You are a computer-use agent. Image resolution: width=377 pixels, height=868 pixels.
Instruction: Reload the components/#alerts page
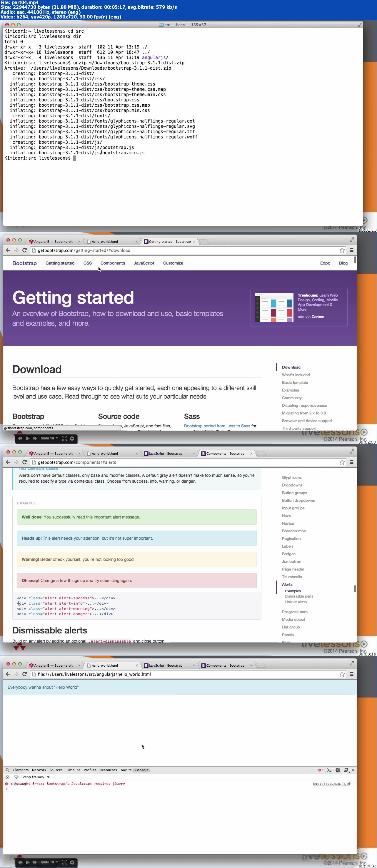[x=24, y=462]
